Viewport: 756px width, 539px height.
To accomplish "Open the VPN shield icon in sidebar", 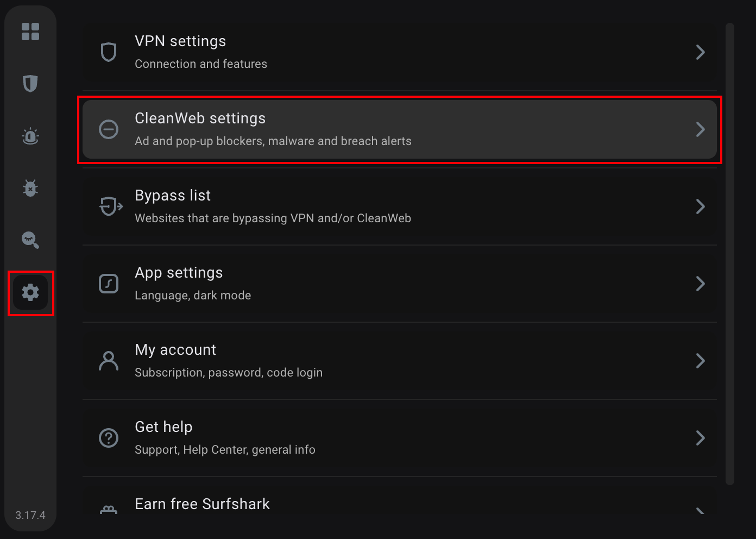I will pos(30,84).
